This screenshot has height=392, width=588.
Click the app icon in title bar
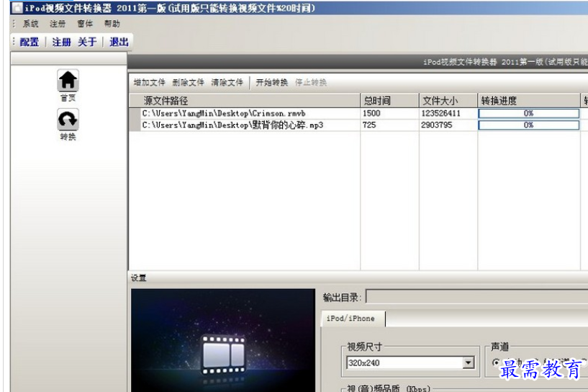(x=17, y=8)
